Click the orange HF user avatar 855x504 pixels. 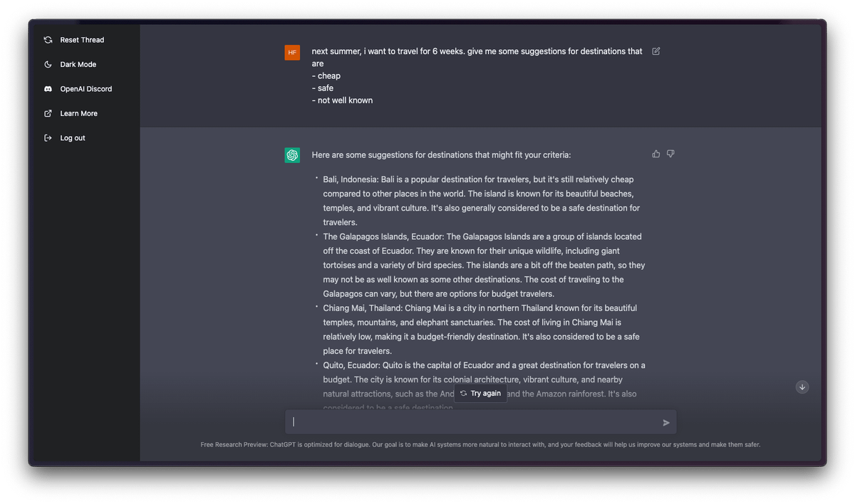[x=292, y=52]
